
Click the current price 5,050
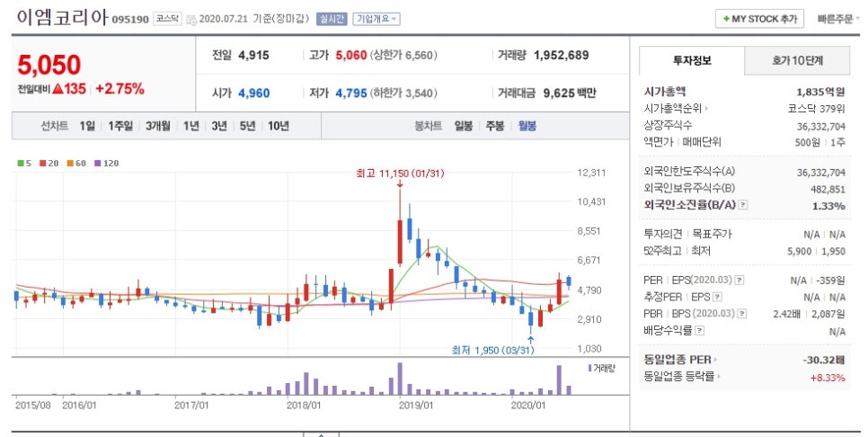[49, 66]
